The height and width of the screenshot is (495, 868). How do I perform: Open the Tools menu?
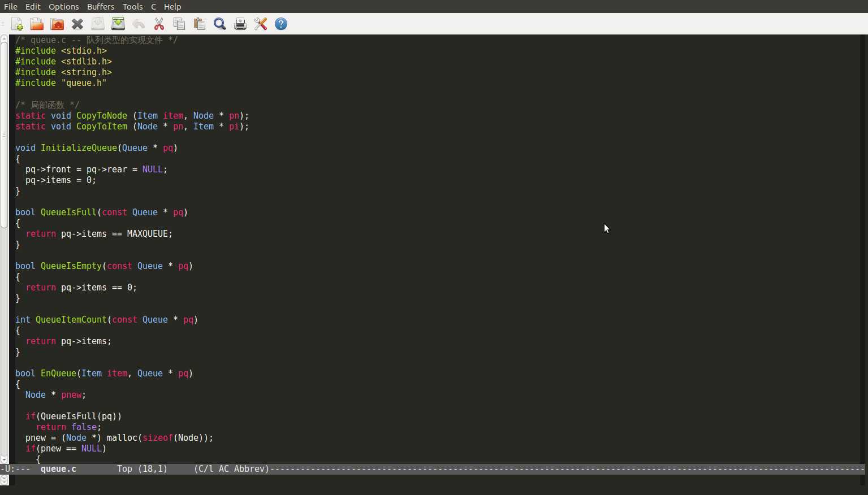133,7
